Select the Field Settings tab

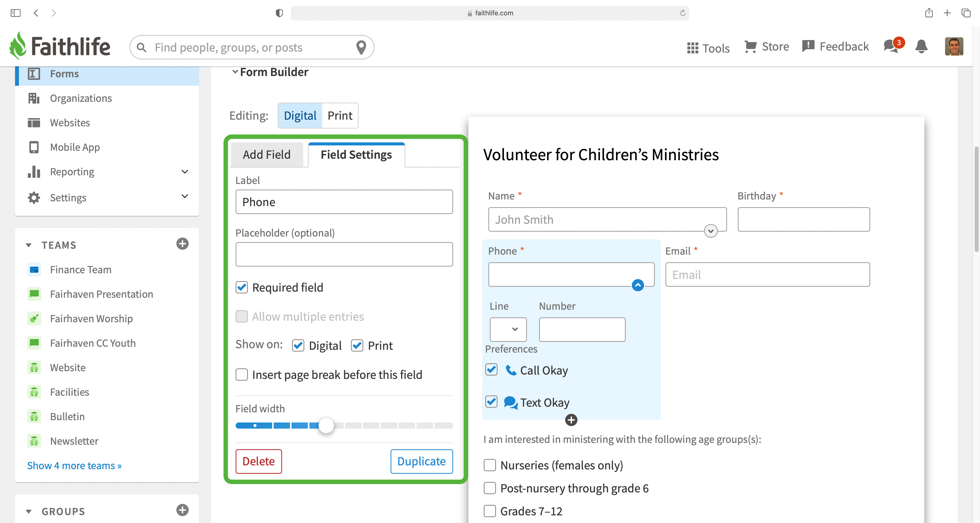click(356, 155)
